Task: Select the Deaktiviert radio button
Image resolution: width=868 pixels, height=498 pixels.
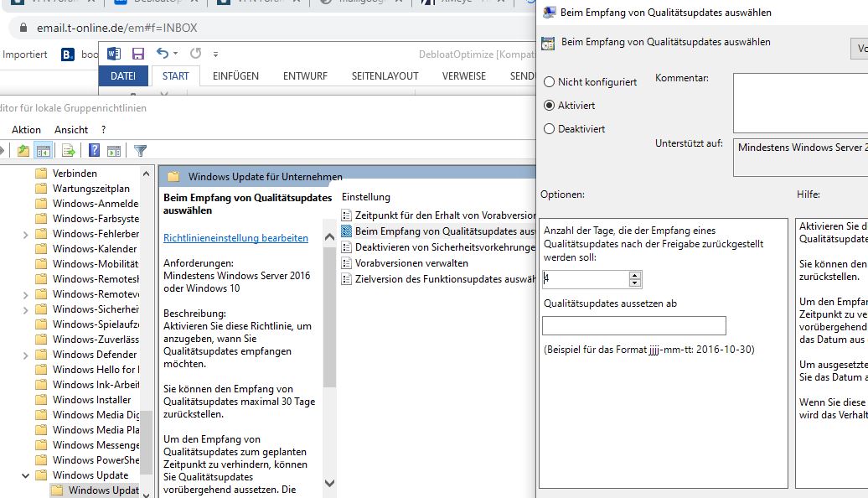Action: click(549, 128)
